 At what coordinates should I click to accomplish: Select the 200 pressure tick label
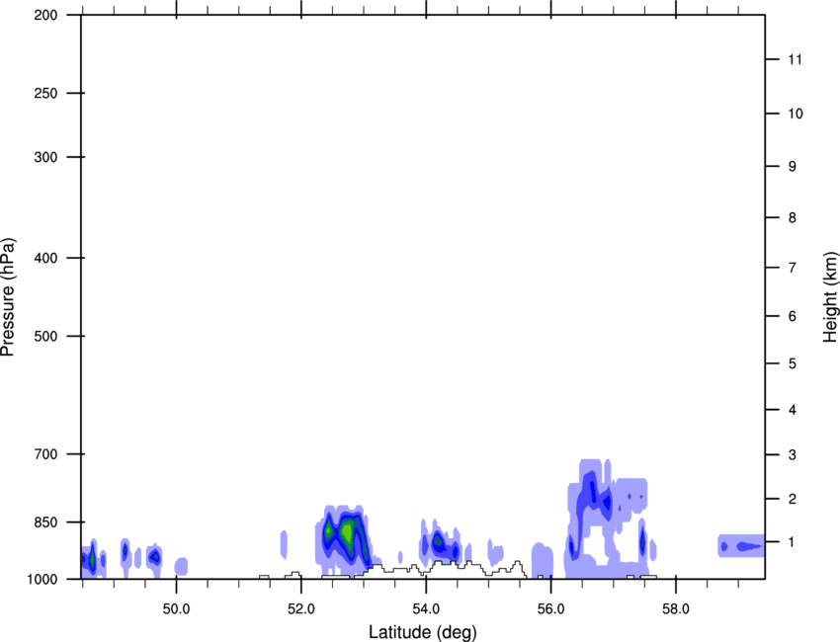[45, 15]
